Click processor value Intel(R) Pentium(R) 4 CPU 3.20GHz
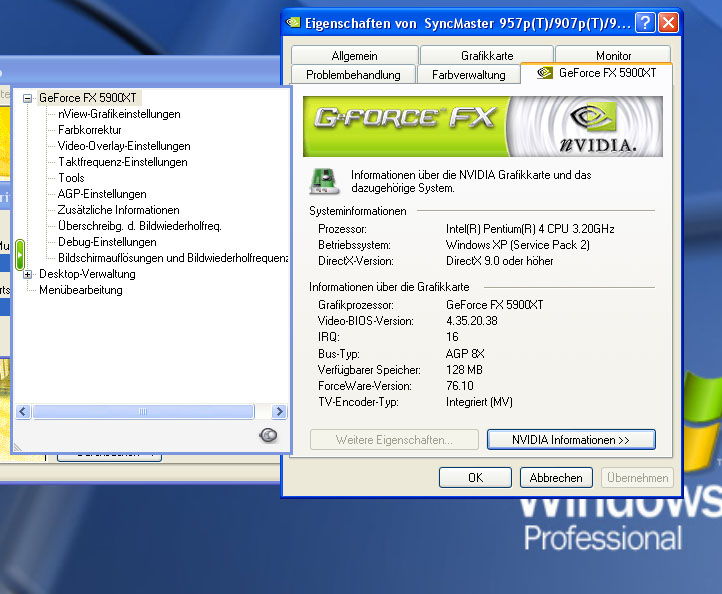 530,229
